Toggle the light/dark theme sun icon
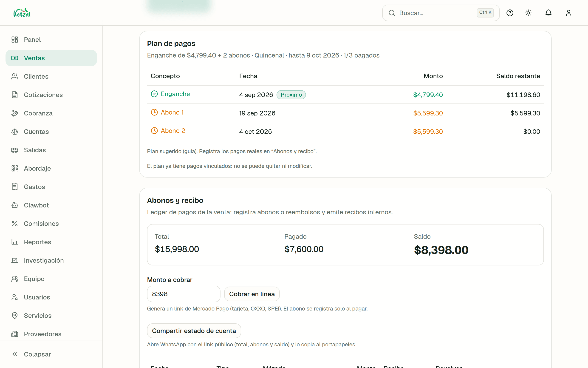 (528, 13)
